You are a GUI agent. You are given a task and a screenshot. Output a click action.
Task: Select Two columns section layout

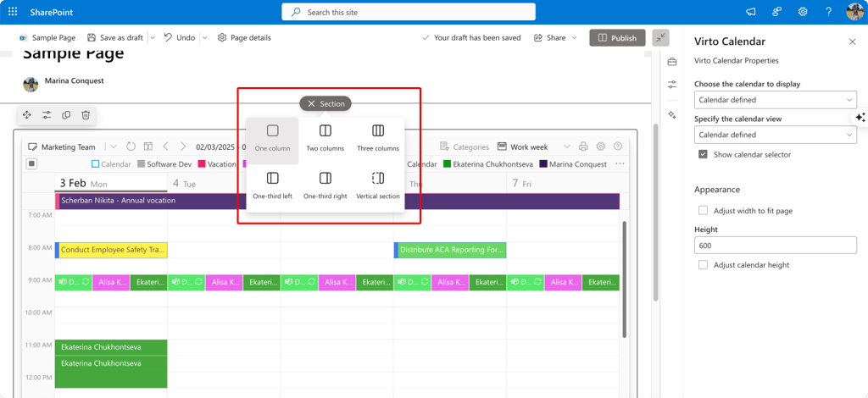coord(325,141)
